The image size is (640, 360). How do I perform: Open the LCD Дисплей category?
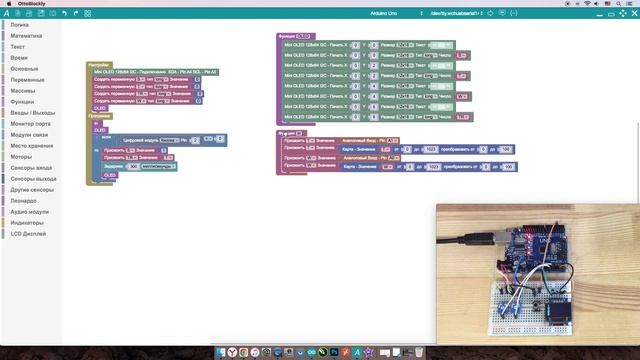[x=28, y=234]
